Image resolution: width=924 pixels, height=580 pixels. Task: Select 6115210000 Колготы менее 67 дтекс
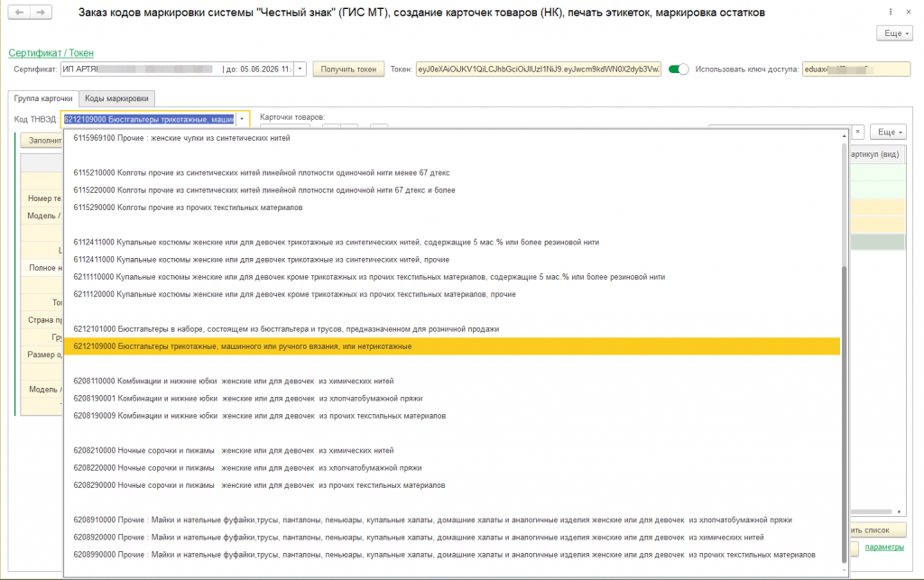coord(451,172)
